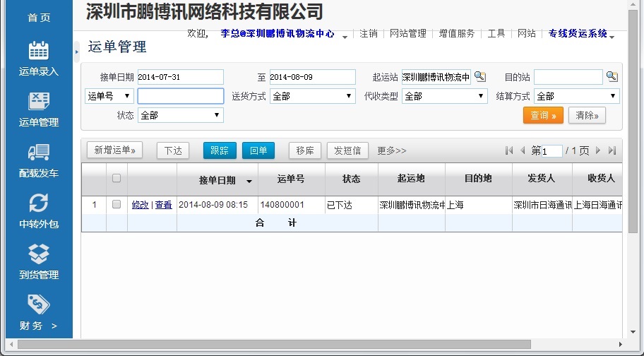Open 财务 price tag icon

click(39, 304)
